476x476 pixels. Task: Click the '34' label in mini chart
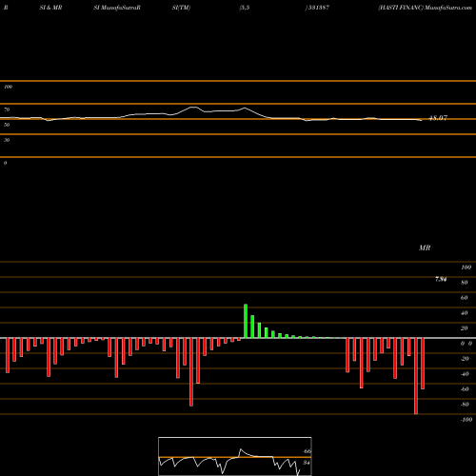[307, 463]
